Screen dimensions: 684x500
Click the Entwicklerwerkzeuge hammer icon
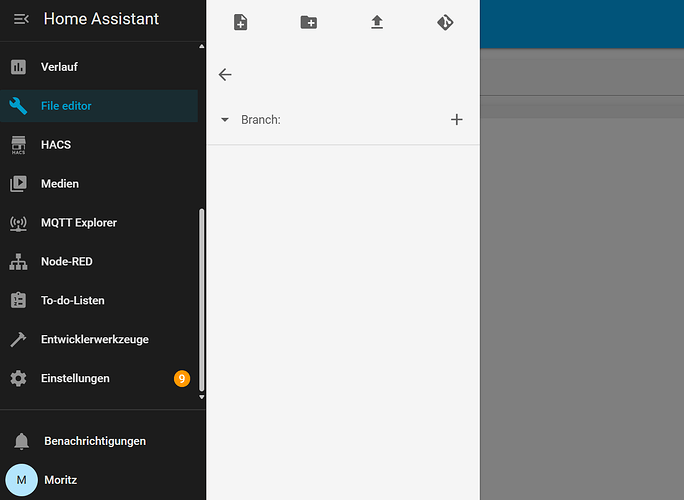[x=18, y=339]
